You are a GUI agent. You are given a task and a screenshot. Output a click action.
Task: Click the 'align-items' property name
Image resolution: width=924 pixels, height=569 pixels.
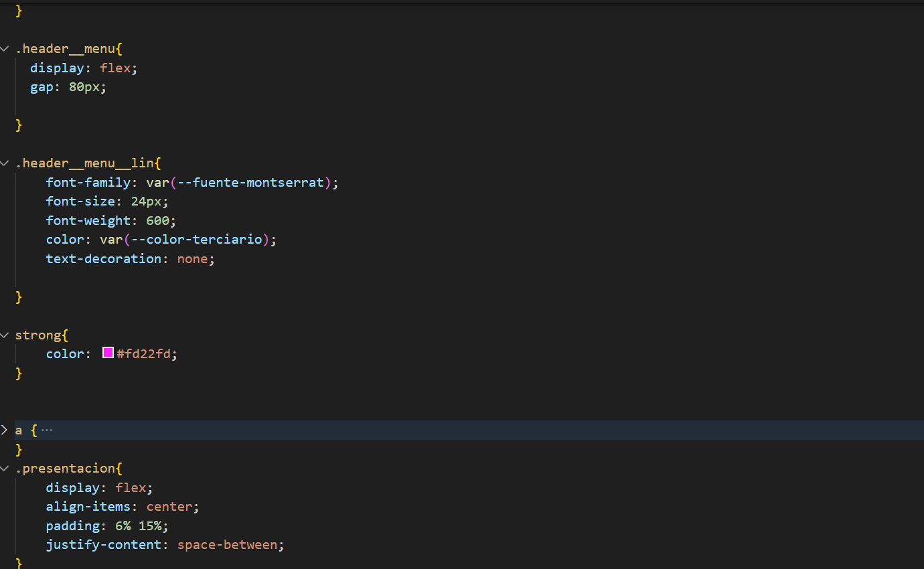[88, 507]
